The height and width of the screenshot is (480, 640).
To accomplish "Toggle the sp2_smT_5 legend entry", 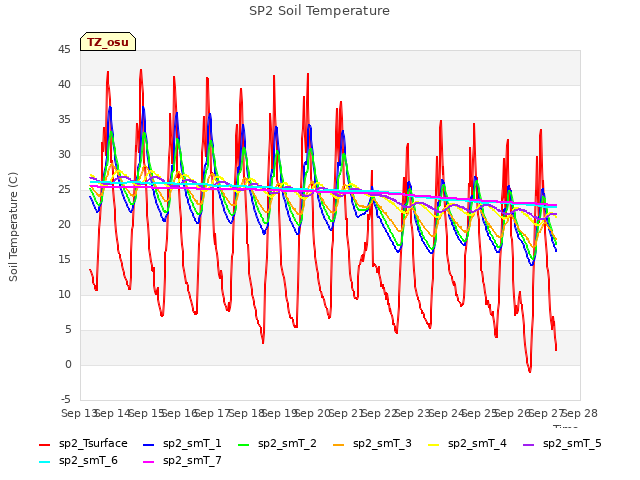I will [562, 444].
